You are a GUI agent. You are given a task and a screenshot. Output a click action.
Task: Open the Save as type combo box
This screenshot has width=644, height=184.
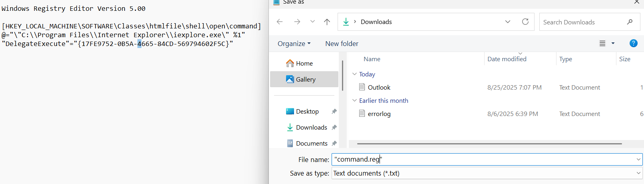[x=487, y=173]
